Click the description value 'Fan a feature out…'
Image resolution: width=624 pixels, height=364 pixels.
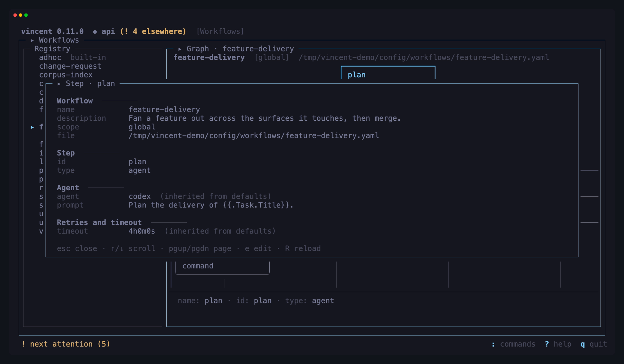265,118
